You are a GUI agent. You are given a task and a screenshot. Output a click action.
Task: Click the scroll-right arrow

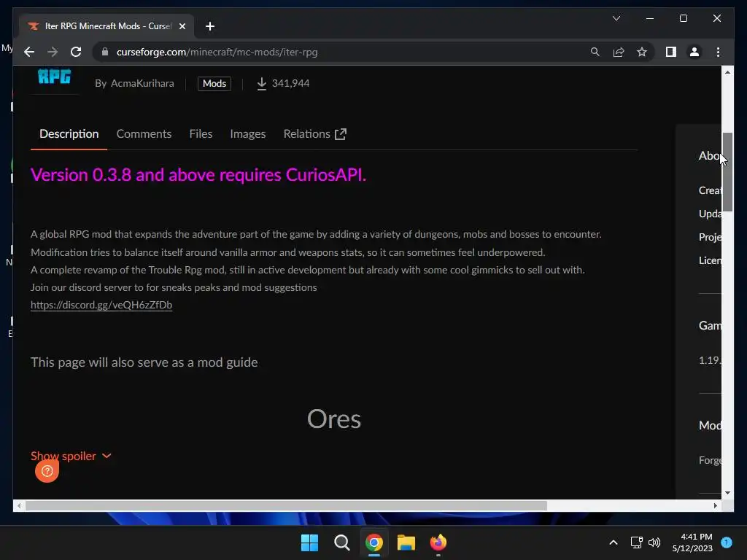point(716,506)
